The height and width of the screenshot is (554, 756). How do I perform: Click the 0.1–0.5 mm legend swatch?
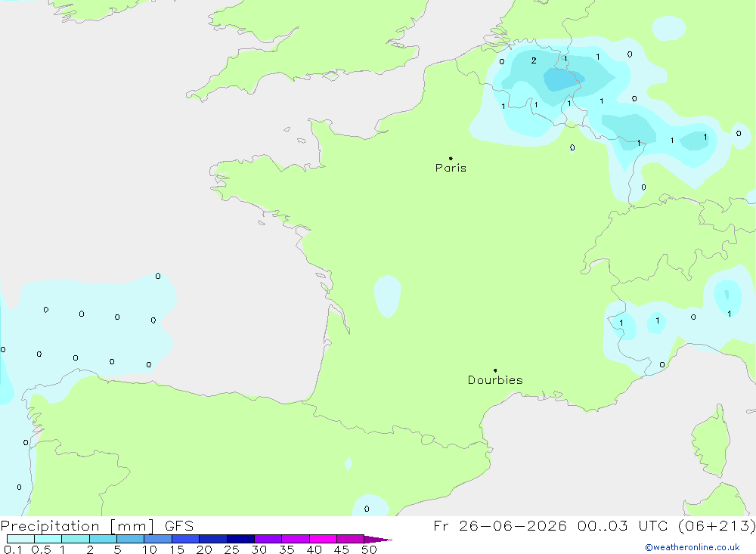click(x=20, y=539)
